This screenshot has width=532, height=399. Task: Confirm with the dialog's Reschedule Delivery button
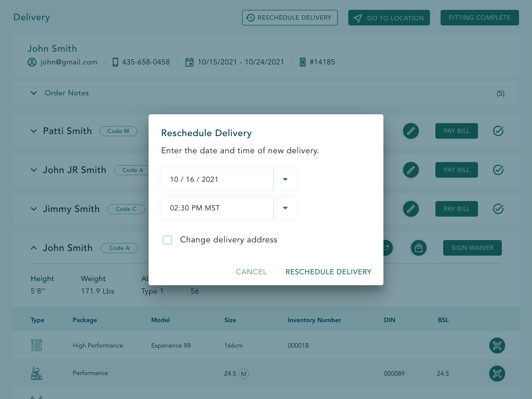(328, 272)
